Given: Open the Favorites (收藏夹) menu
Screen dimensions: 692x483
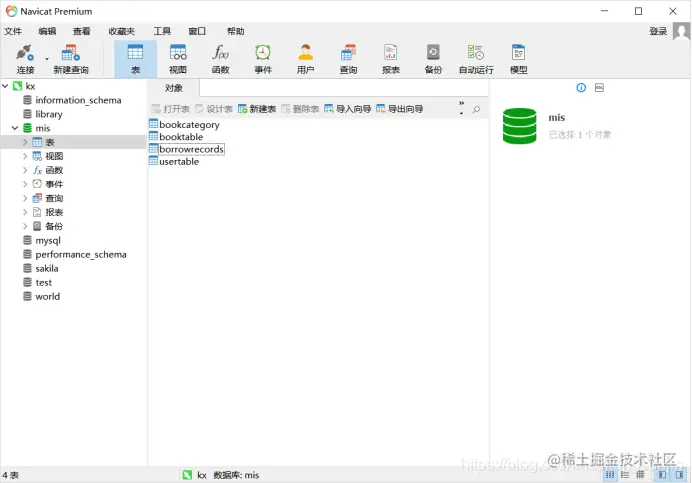Looking at the screenshot, I should pos(121,31).
